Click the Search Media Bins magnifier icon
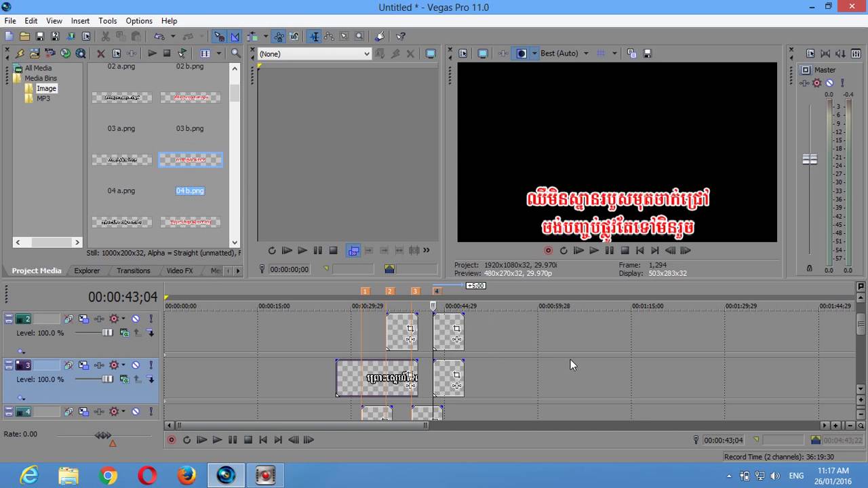 point(235,54)
